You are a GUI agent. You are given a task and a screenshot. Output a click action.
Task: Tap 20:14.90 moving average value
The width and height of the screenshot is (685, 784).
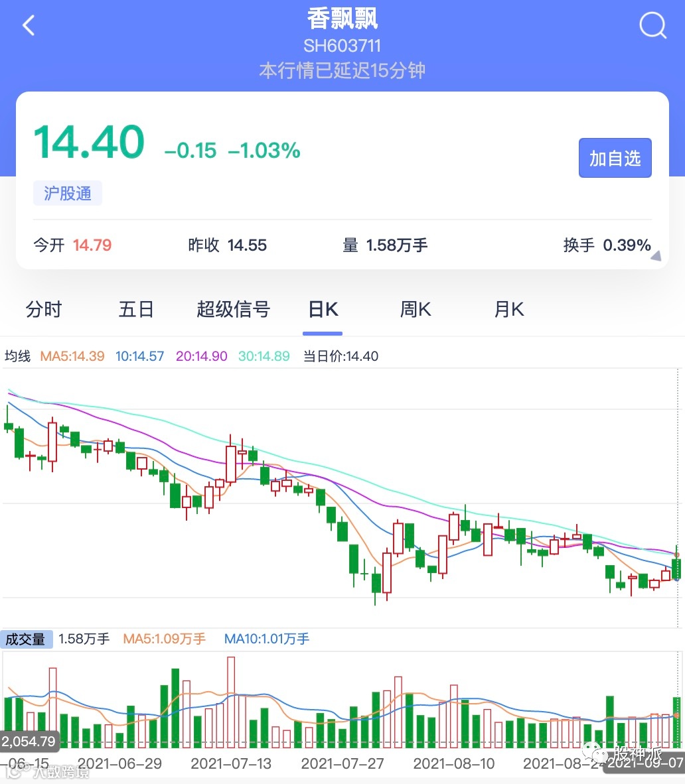(x=202, y=356)
